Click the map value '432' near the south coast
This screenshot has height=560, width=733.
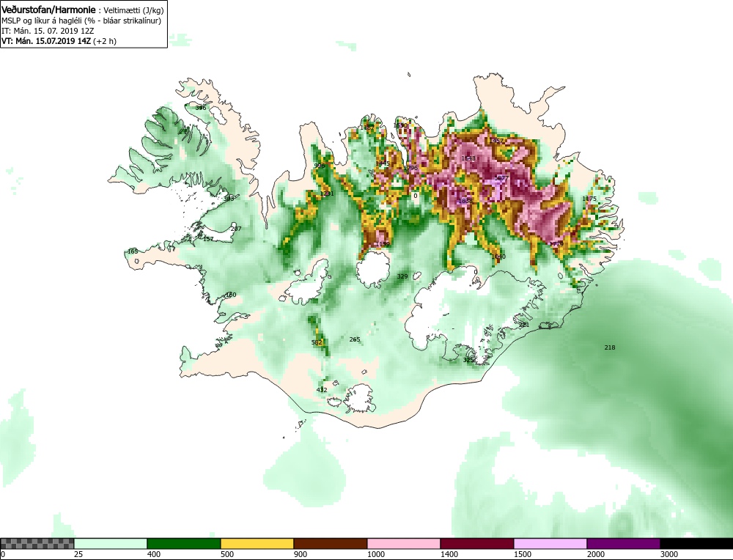(x=322, y=390)
